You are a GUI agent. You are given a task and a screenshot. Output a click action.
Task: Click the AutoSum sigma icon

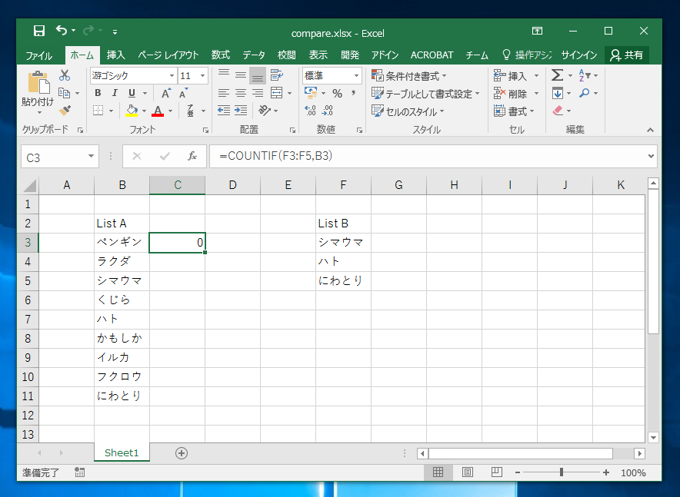click(x=557, y=75)
